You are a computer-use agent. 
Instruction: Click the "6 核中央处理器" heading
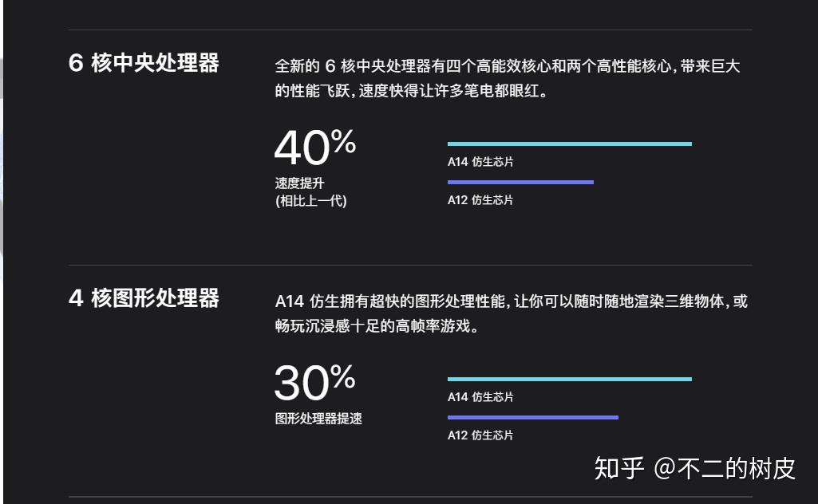point(144,64)
